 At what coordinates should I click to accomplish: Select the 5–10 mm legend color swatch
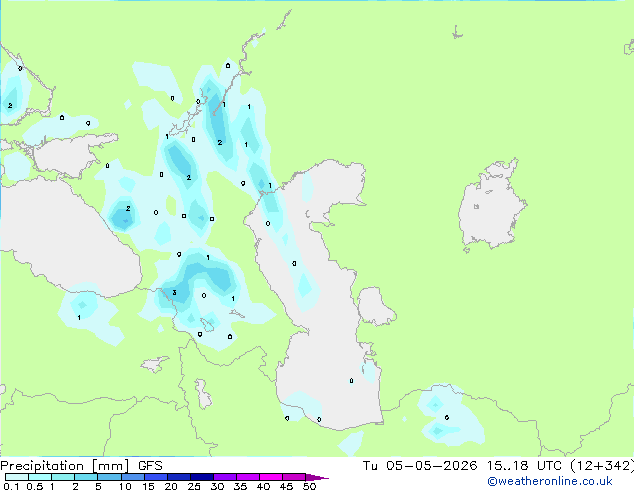(109, 477)
